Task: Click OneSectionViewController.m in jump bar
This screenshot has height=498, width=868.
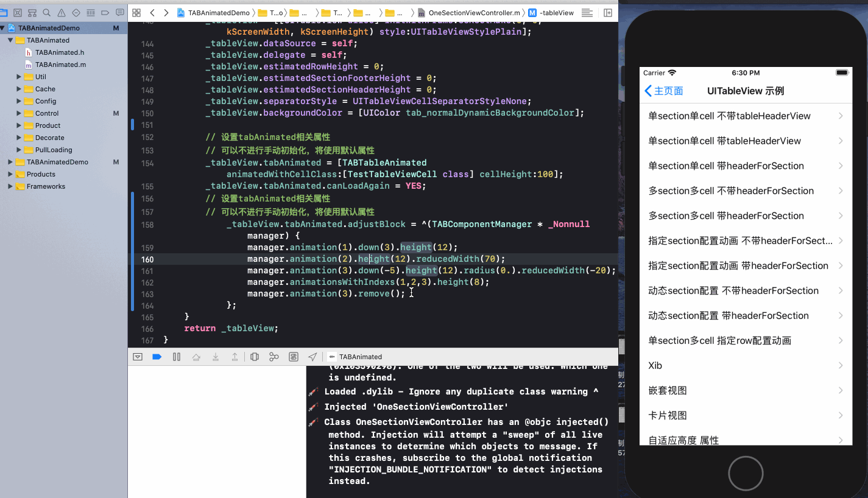Action: (468, 13)
